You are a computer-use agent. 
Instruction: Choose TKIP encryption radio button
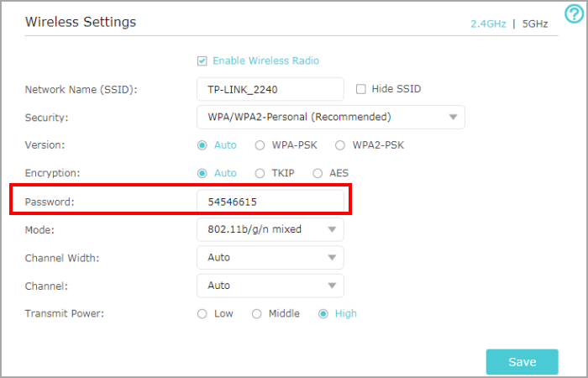tap(260, 173)
